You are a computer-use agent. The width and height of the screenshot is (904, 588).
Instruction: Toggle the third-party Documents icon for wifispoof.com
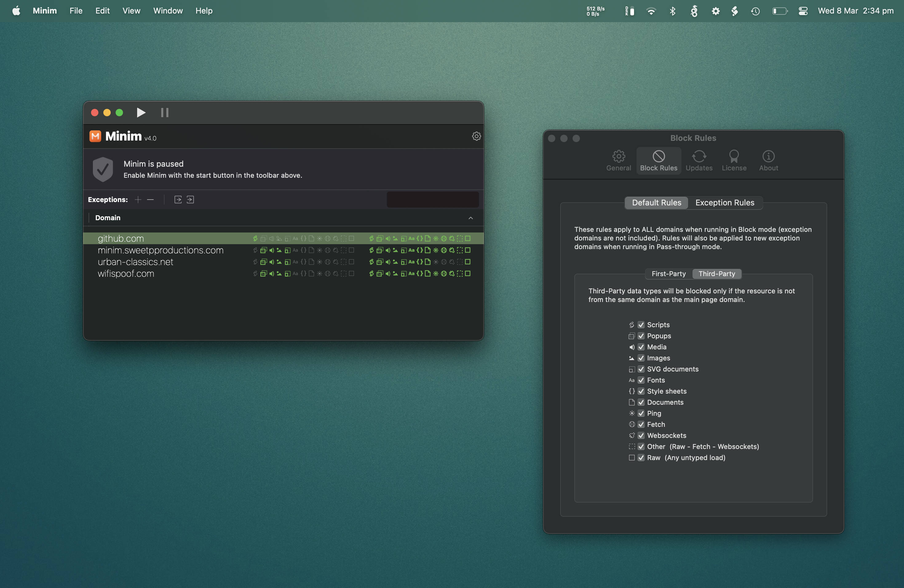(x=428, y=274)
